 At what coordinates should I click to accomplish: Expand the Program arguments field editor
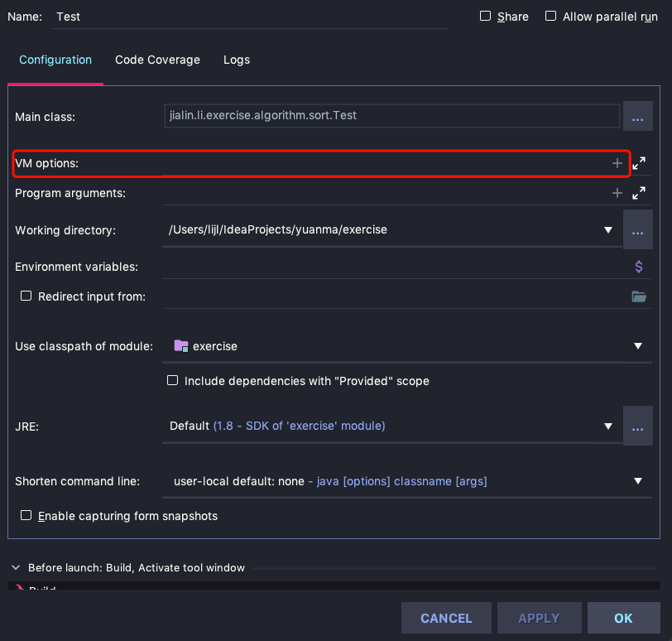[x=639, y=193]
